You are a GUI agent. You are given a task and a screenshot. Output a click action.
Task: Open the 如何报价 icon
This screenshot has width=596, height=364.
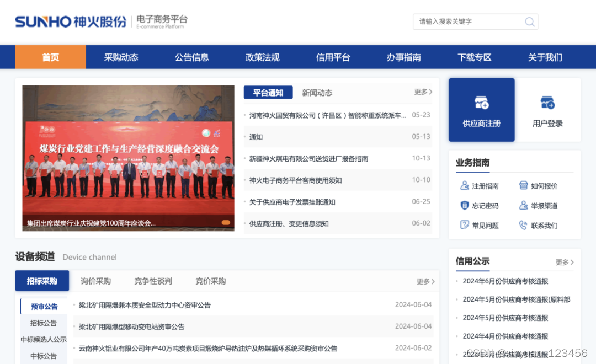(x=523, y=185)
